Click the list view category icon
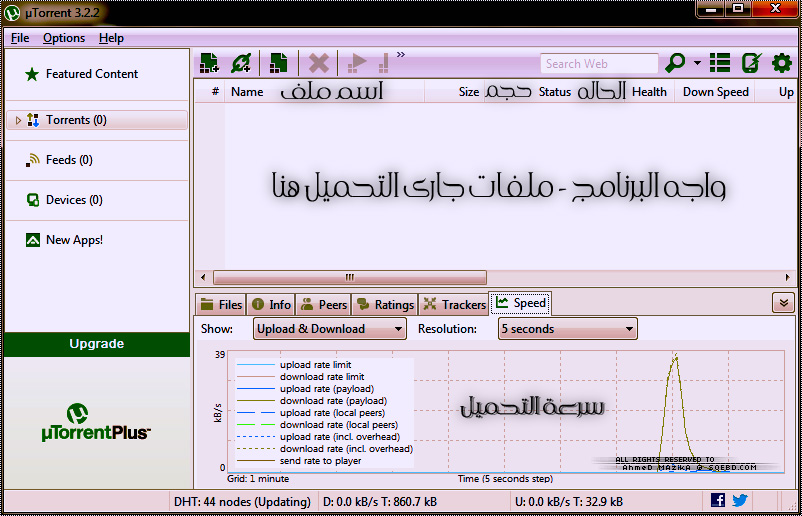The image size is (802, 516). pos(720,63)
